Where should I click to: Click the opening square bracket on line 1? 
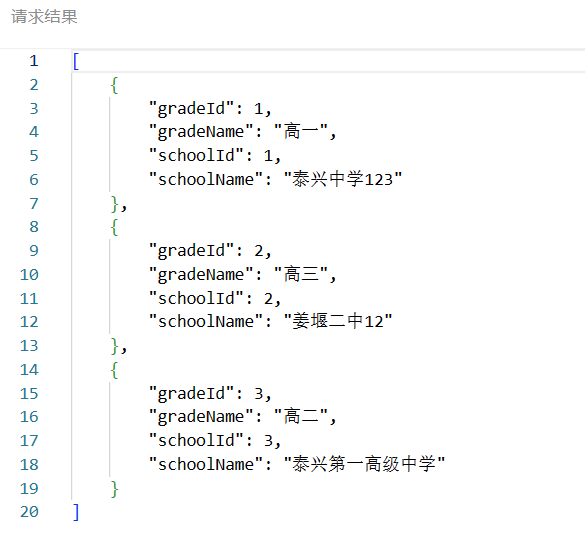(76, 61)
